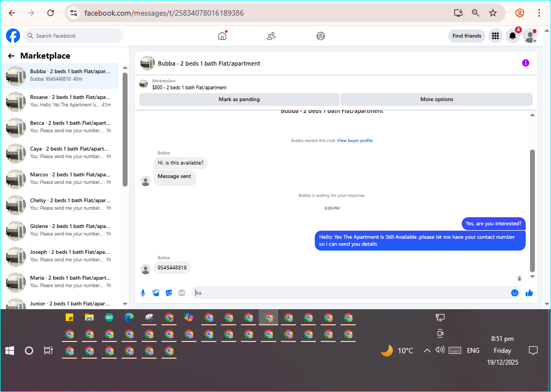Open Marcos conversation in the chat list
The image size is (551, 392).
click(60, 179)
